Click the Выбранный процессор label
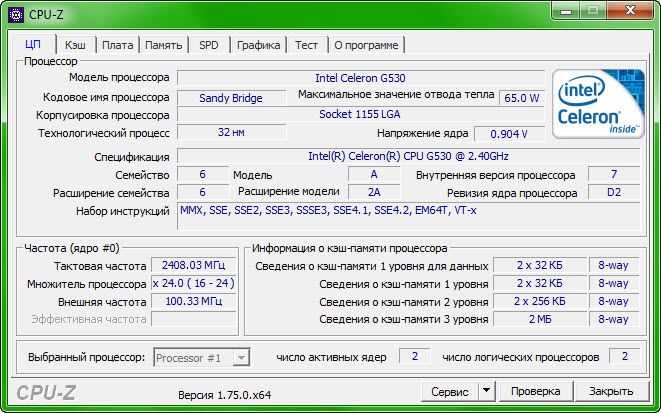This screenshot has width=661, height=413. 86,358
